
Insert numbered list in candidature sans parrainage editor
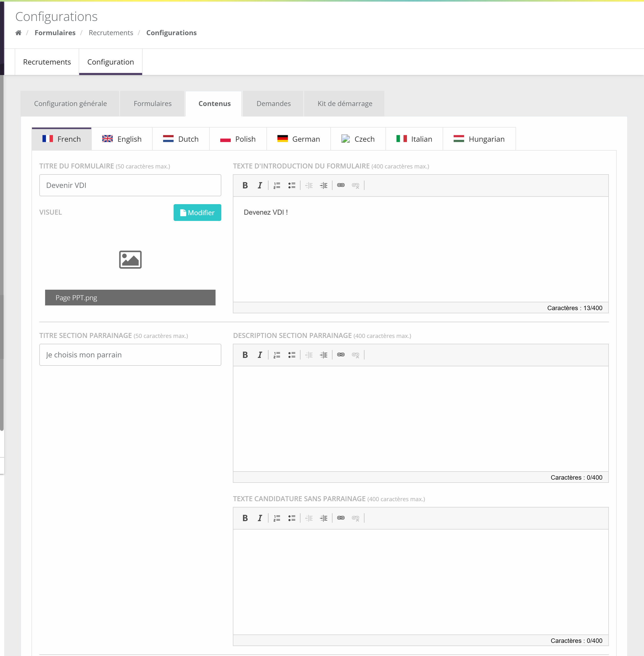(x=277, y=518)
